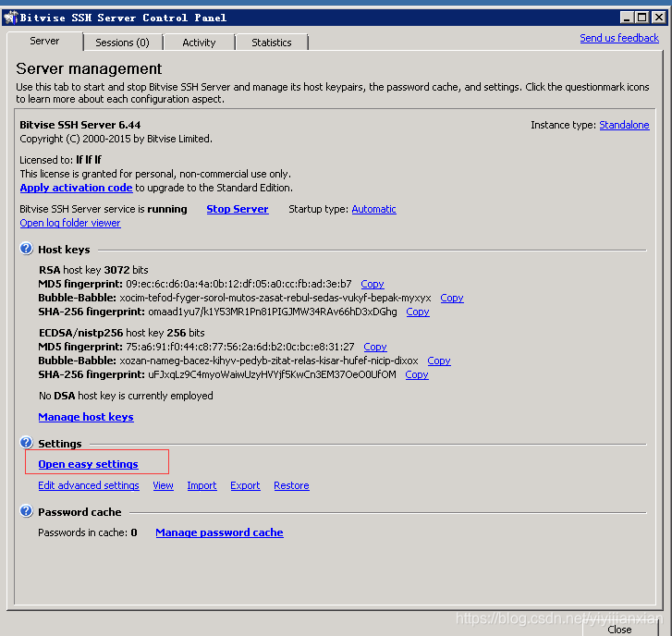
Task: Copy the RSA MD5 fingerprint
Action: 372,284
